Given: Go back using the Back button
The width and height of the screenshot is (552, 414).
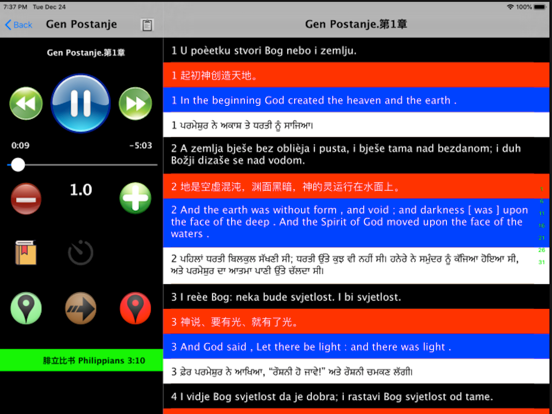Looking at the screenshot, I should pos(19,25).
